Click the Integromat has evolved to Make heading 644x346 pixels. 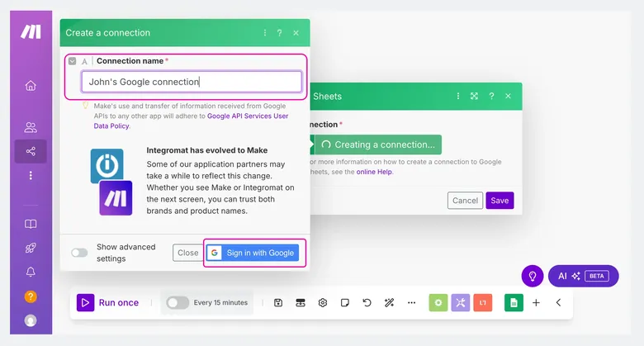207,150
